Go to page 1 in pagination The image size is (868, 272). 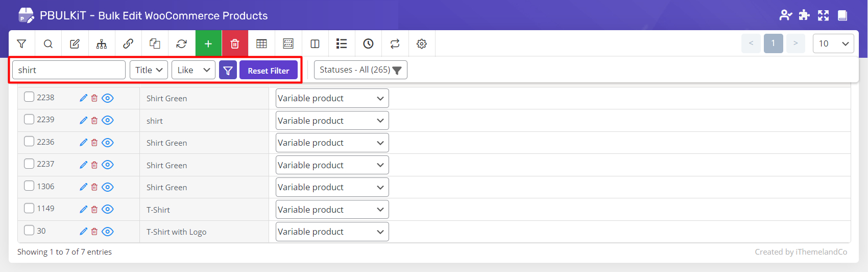coord(773,43)
